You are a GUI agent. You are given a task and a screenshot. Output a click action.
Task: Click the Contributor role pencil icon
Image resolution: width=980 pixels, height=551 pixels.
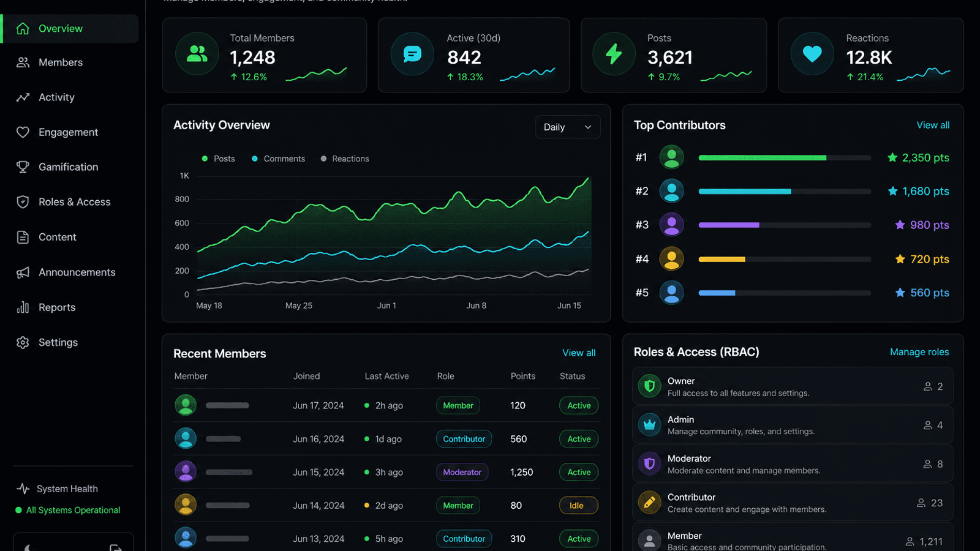[x=650, y=503]
